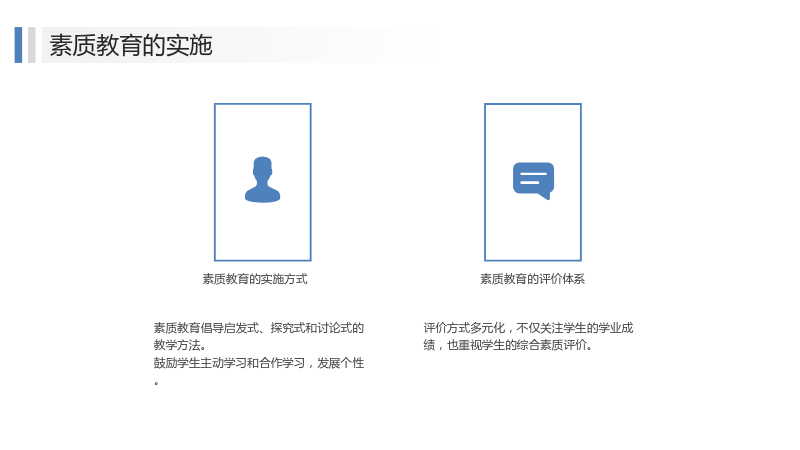Screen dimensions: 800x450
Task: Click the lines inside the chat bubble icon
Action: pos(533,178)
